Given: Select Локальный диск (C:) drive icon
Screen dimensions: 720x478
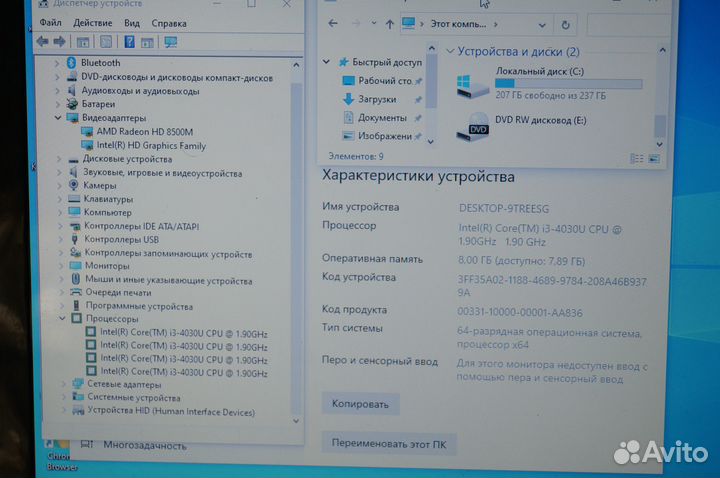Looking at the screenshot, I should tap(472, 86).
